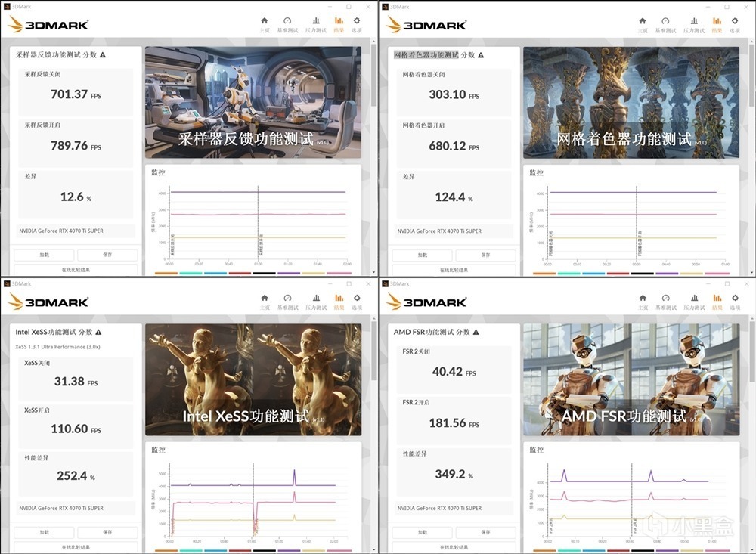This screenshot has height=554, width=756.
Task: Open 压力测试 in Intel XeSS window
Action: (x=316, y=302)
